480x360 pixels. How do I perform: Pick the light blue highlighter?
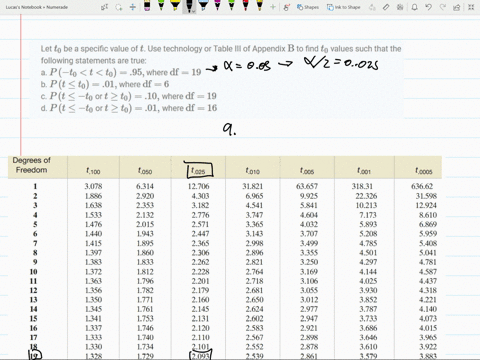[203, 6]
